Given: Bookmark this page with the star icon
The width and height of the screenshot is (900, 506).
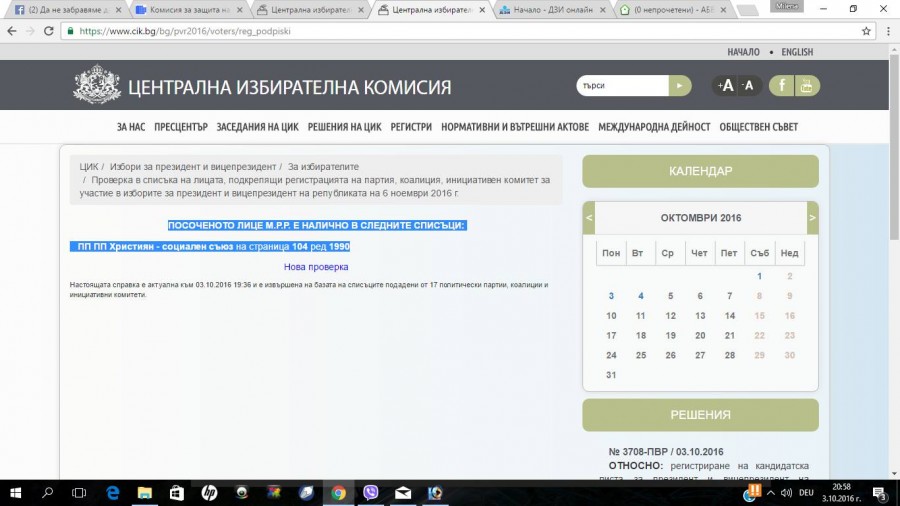Looking at the screenshot, I should pos(866,31).
